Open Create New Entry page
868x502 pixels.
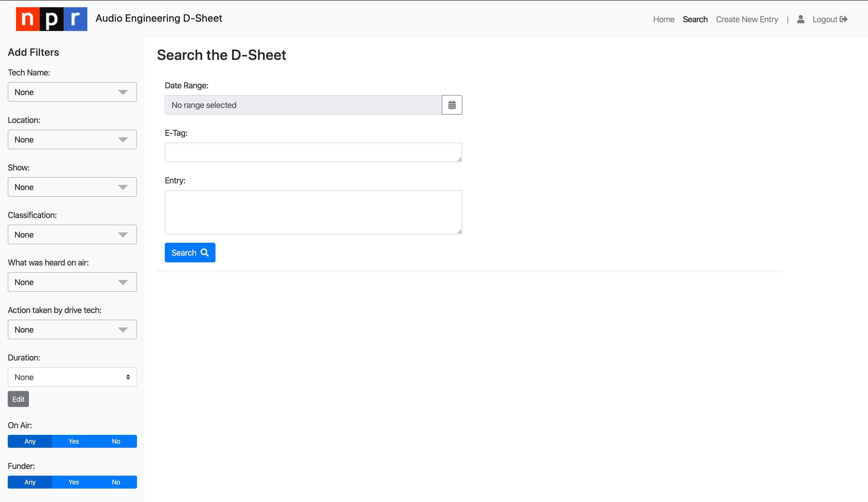coord(747,19)
